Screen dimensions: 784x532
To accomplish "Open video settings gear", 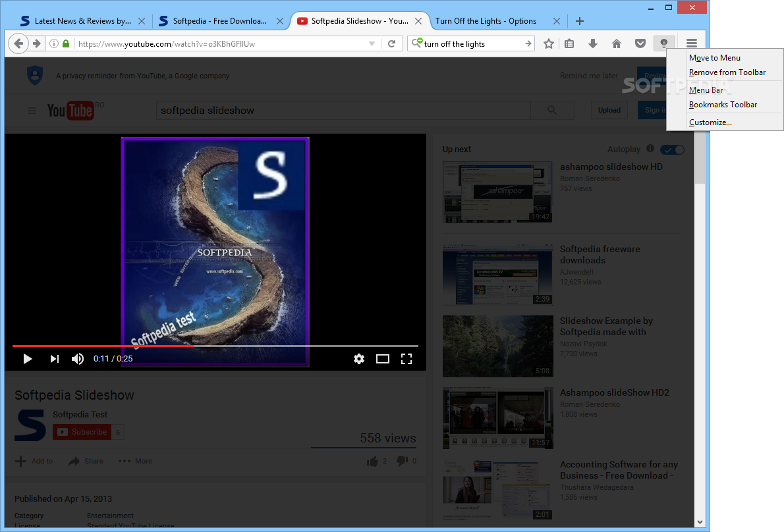I will click(x=359, y=359).
